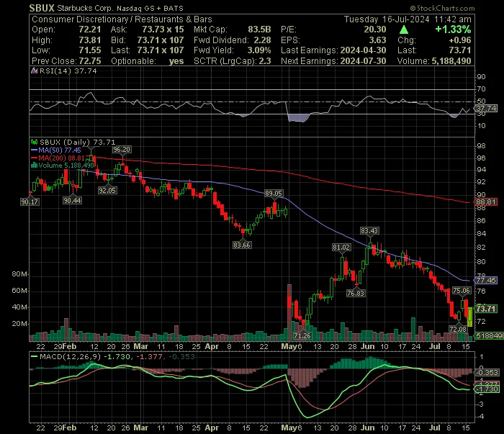Click the Volume value 5,188,490 in header
Image resolution: width=504 pixels, height=434 pixels.
click(451, 61)
